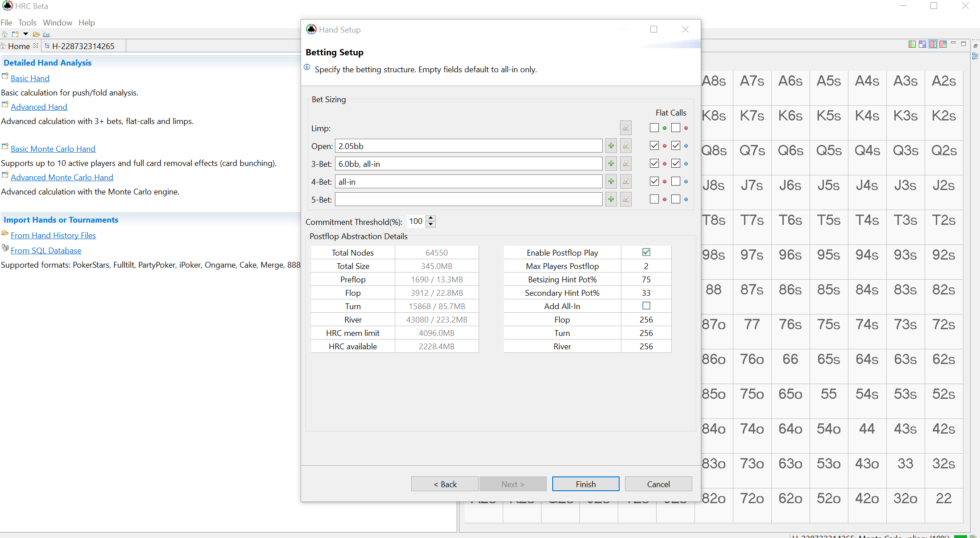This screenshot has height=538, width=980.
Task: Click the green plus icon beside 5-Bet field
Action: (611, 199)
